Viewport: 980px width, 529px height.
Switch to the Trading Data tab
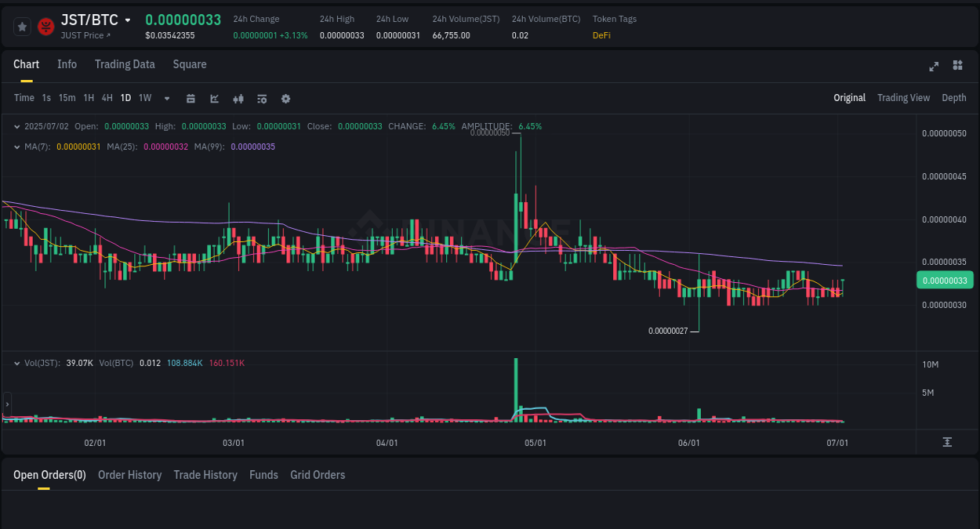tap(125, 64)
